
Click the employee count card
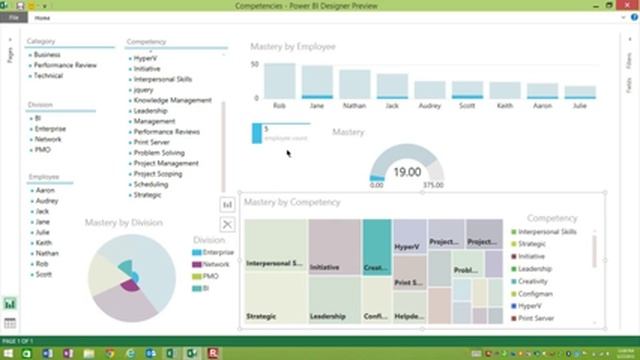click(x=281, y=133)
